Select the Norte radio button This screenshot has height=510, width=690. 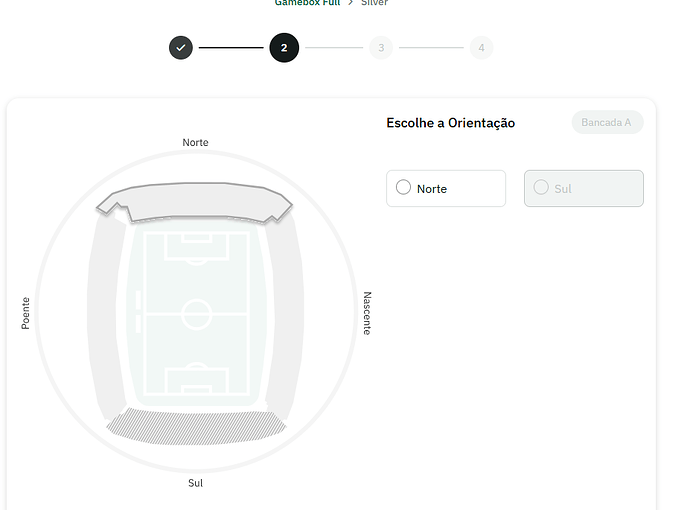tap(403, 187)
